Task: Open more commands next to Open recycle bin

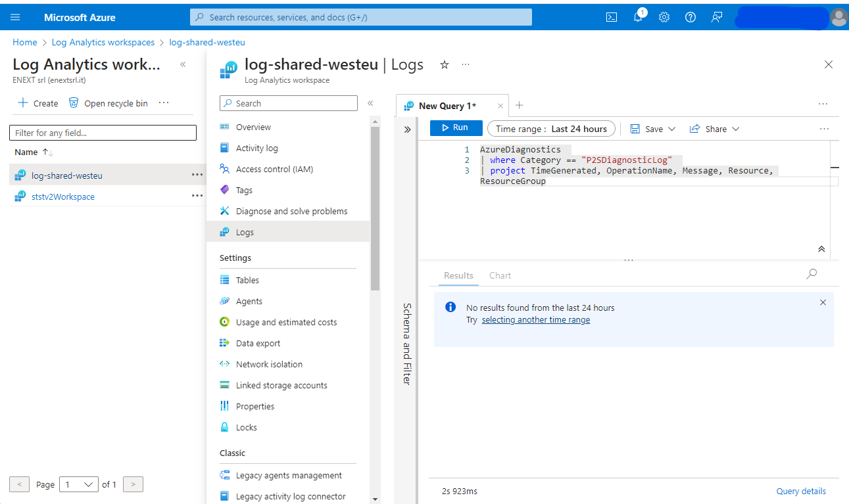Action: [164, 103]
